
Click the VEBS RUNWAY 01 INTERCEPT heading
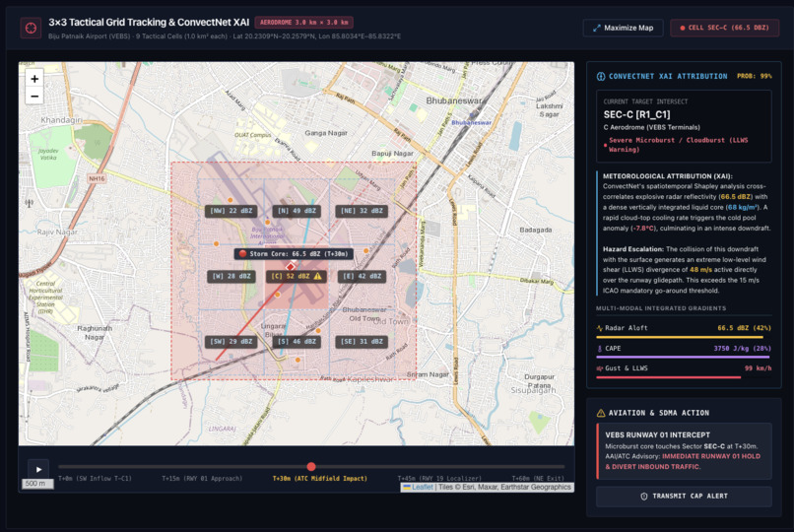click(x=657, y=434)
